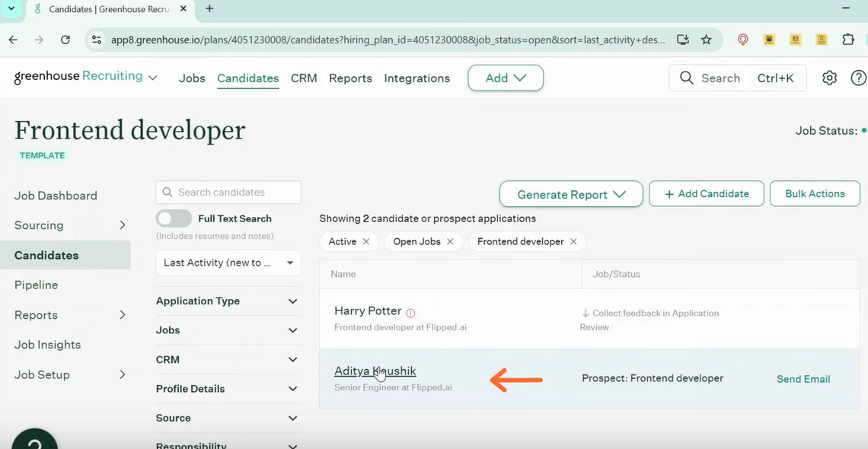The height and width of the screenshot is (449, 868).
Task: Click the Name column header
Action: point(343,274)
